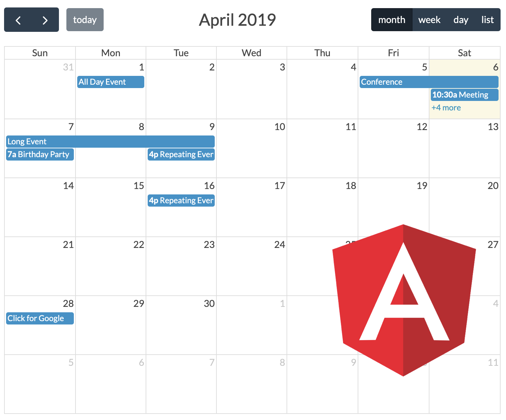Select day number 14
The image size is (506, 420).
coord(68,186)
